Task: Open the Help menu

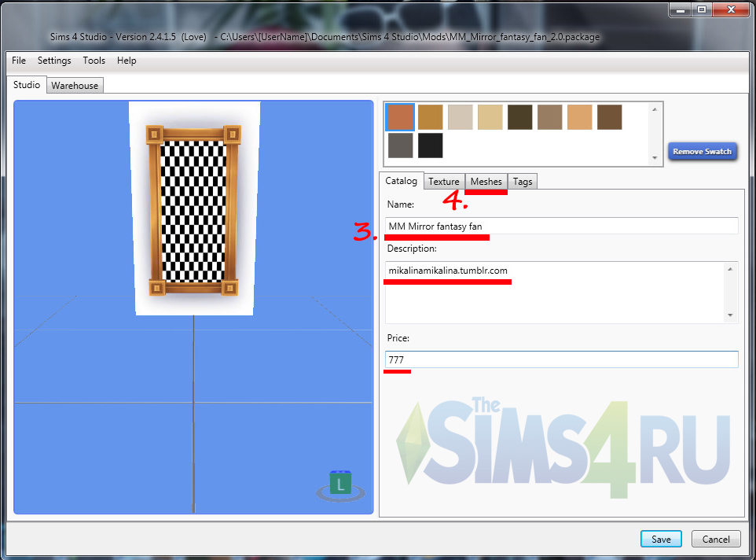Action: (x=127, y=61)
